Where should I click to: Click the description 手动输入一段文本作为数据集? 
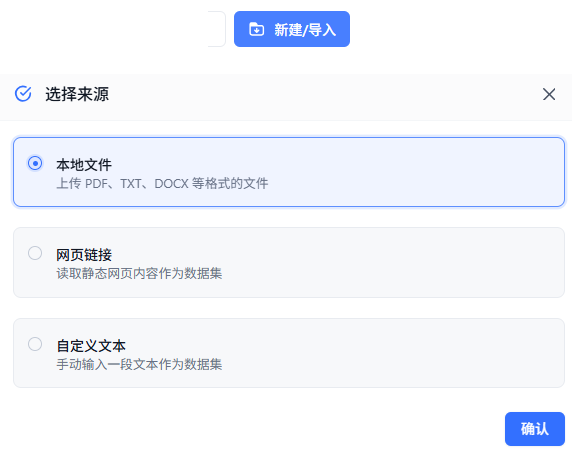click(x=139, y=364)
